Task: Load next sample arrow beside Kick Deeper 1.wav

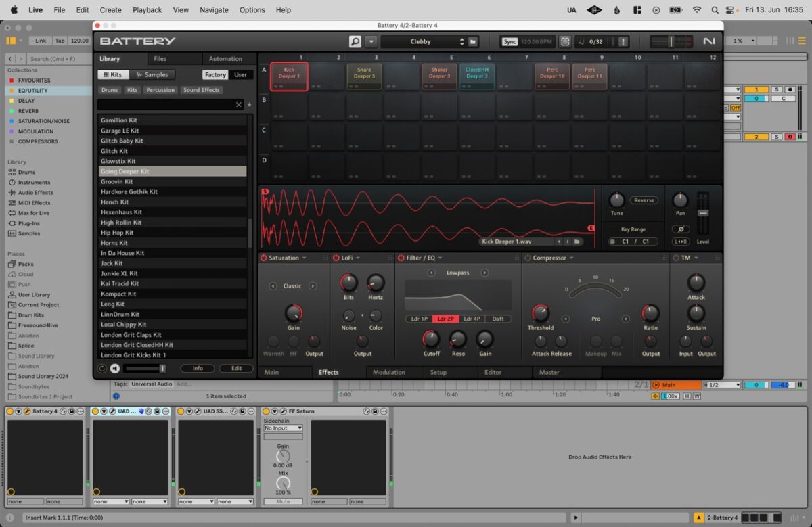Action: click(567, 242)
